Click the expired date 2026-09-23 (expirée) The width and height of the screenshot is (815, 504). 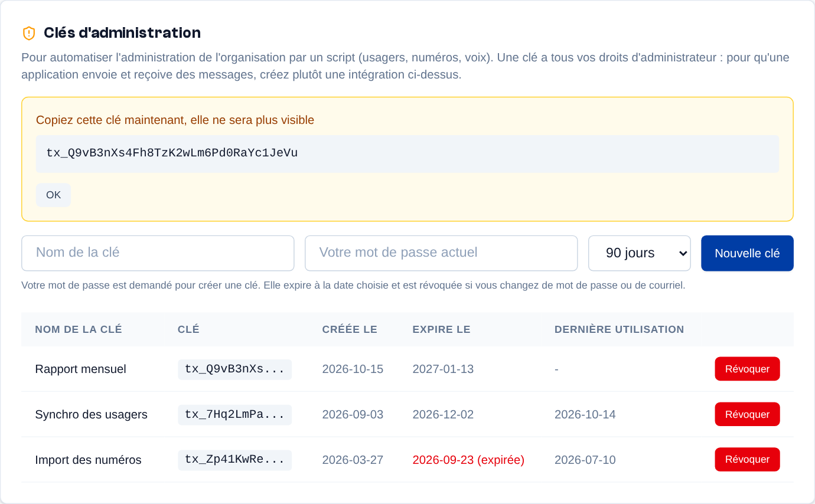coord(468,460)
